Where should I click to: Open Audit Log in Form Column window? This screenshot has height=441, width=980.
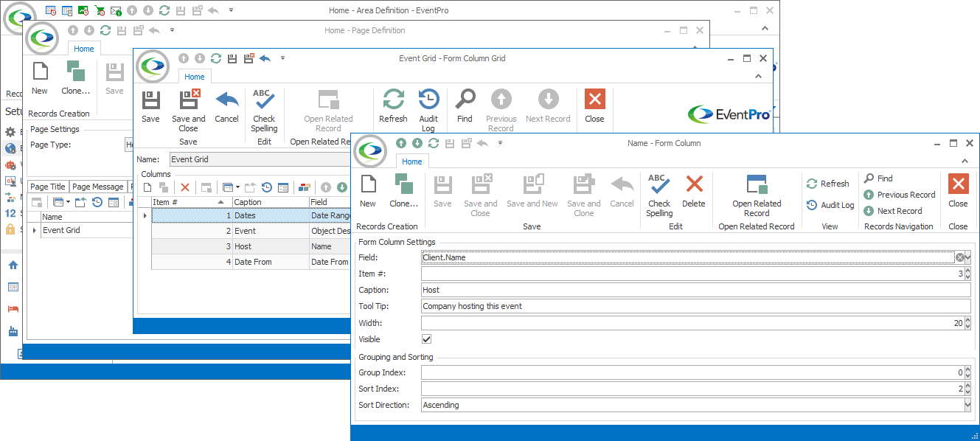pyautogui.click(x=830, y=205)
